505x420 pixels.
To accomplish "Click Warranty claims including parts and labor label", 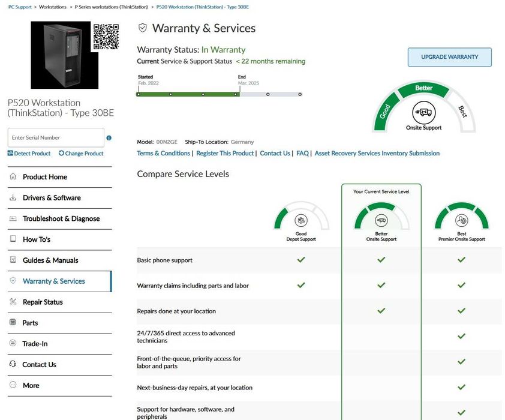I will tap(193, 286).
